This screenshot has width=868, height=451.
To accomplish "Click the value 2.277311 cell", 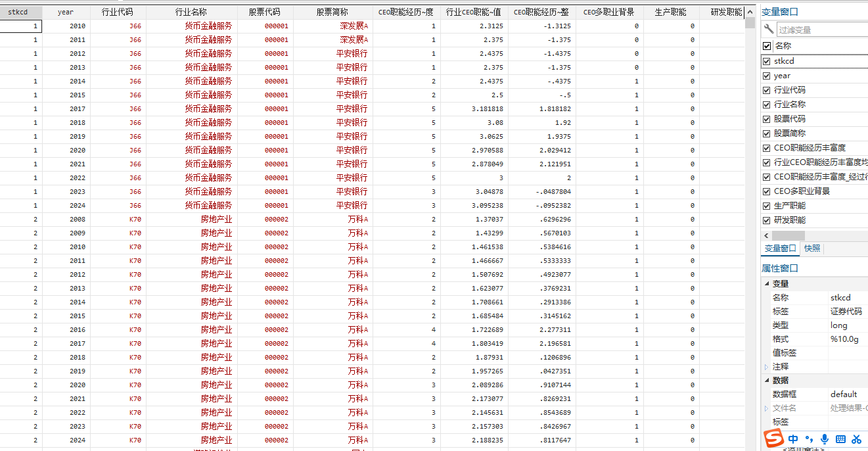I will (542, 330).
